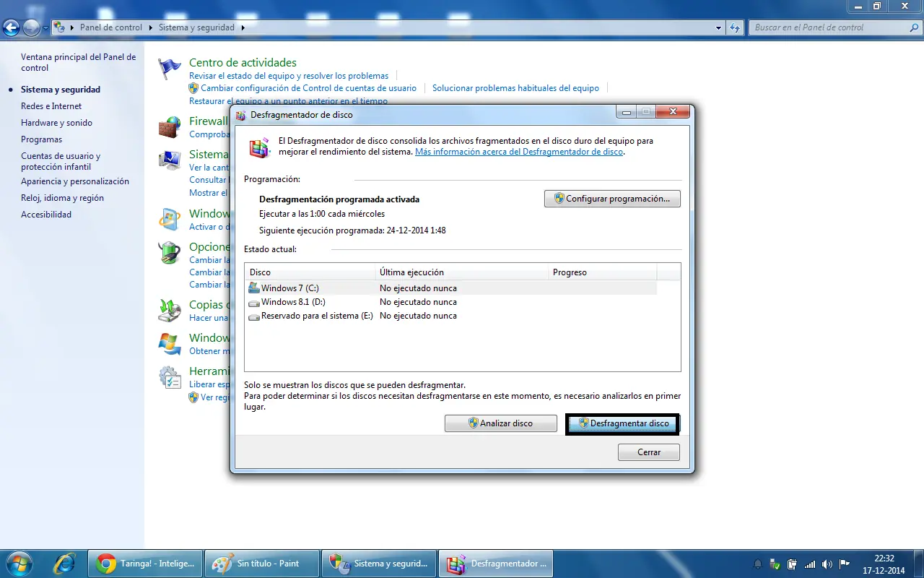Click the Última ejecución column header
The image size is (924, 578).
coord(462,272)
